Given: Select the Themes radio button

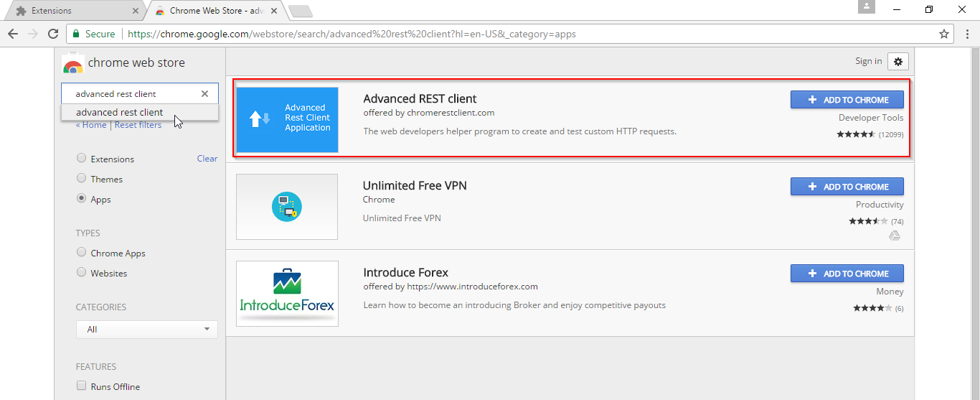Looking at the screenshot, I should 82,179.
